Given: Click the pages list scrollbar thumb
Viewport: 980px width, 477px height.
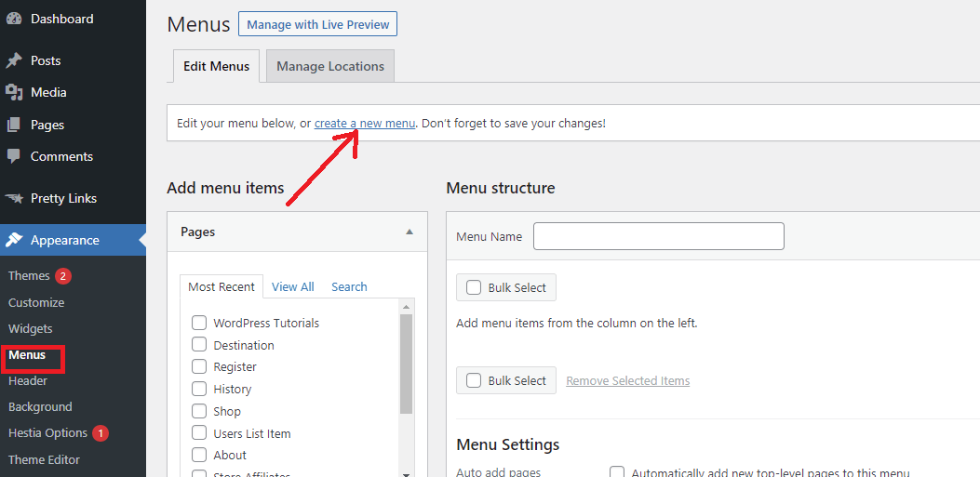Looking at the screenshot, I should 407,364.
